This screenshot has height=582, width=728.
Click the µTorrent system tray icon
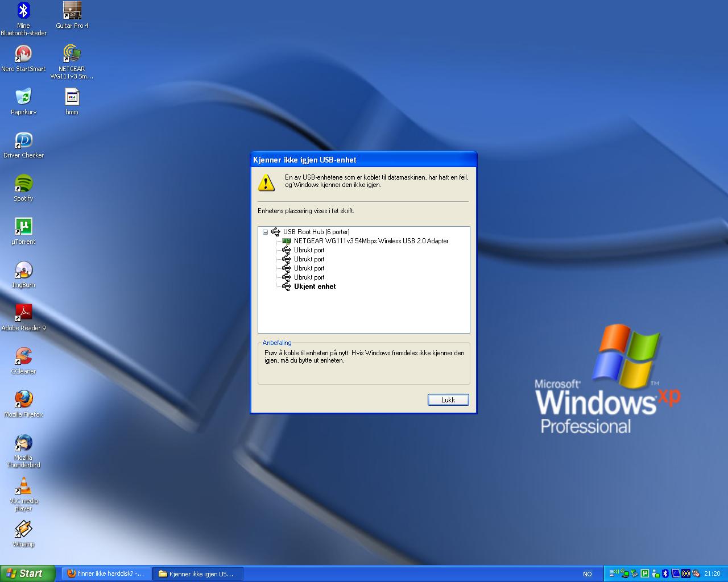tap(645, 573)
